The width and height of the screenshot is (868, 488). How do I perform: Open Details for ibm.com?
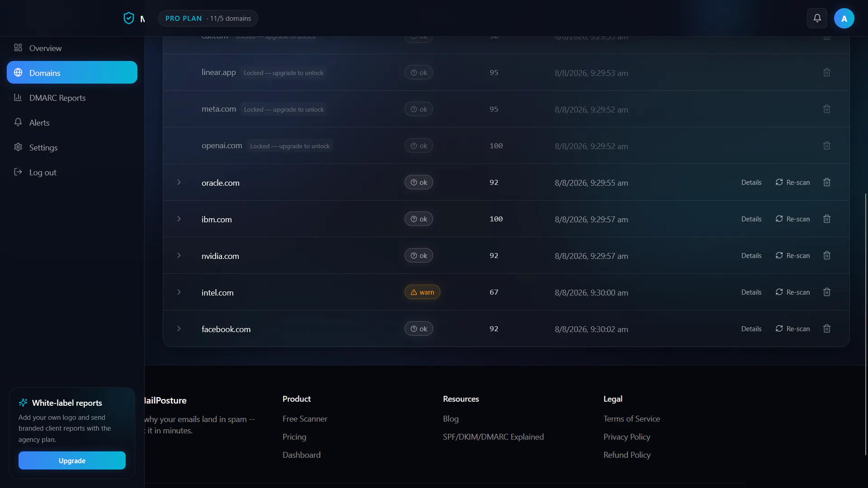click(x=751, y=219)
